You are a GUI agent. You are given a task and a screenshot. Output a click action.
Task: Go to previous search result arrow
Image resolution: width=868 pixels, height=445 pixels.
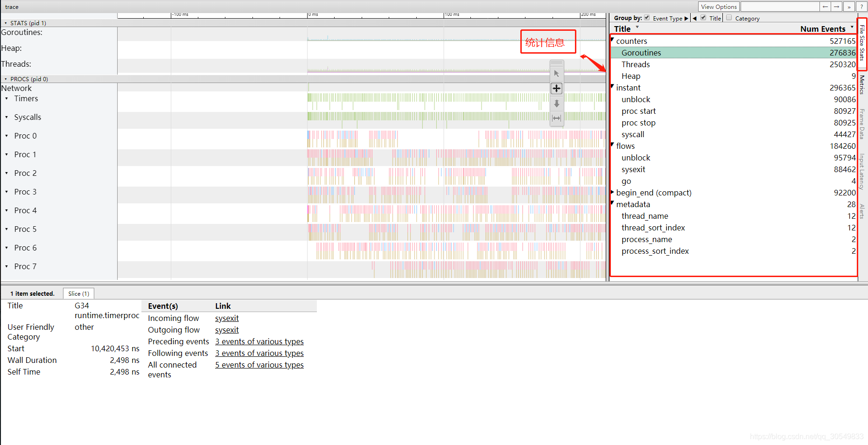(x=825, y=7)
